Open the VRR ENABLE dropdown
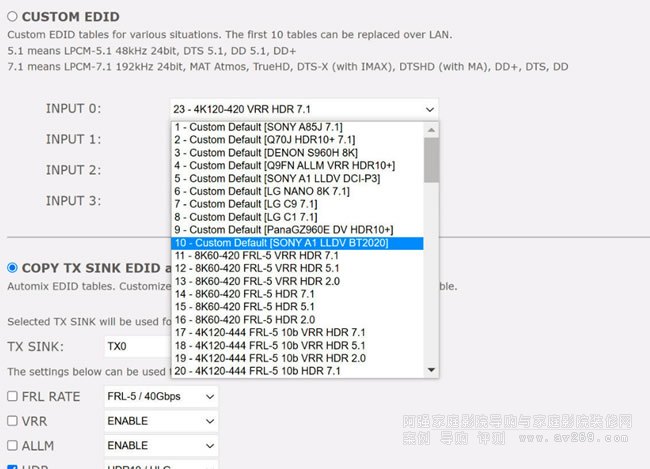650x469 pixels. [160, 421]
